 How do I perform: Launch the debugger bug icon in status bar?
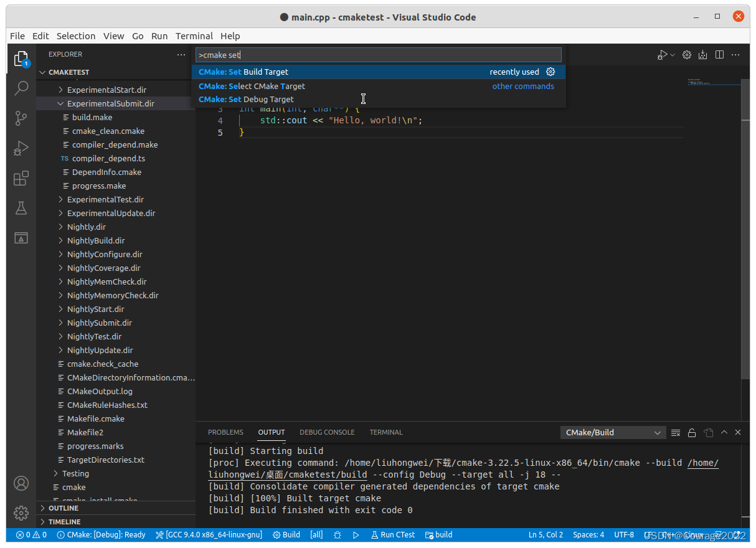click(338, 535)
